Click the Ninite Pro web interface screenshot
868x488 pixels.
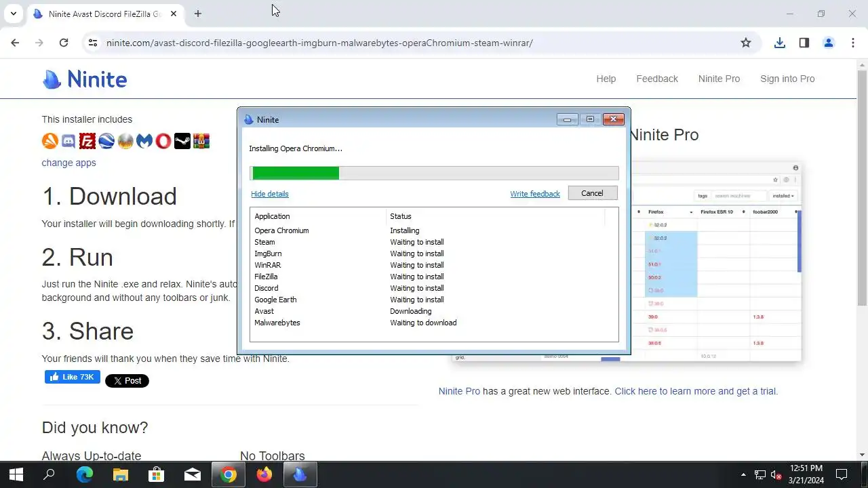click(x=715, y=261)
